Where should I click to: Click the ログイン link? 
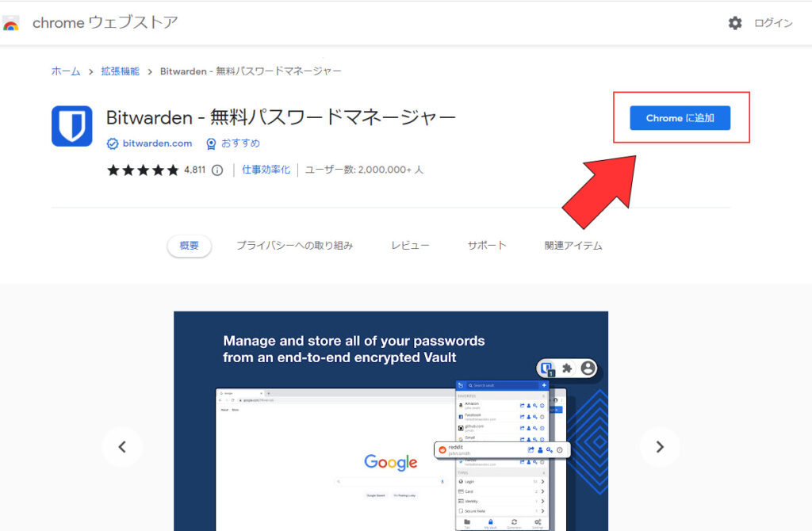773,23
